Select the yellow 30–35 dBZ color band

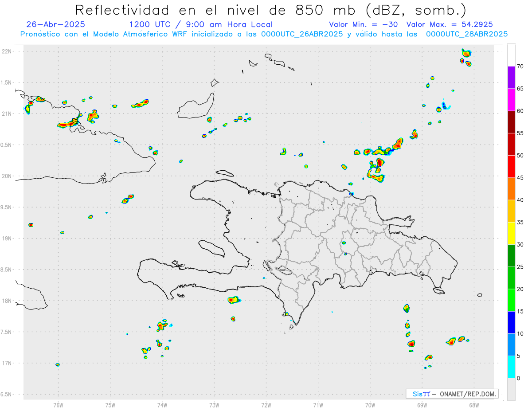coord(511,233)
